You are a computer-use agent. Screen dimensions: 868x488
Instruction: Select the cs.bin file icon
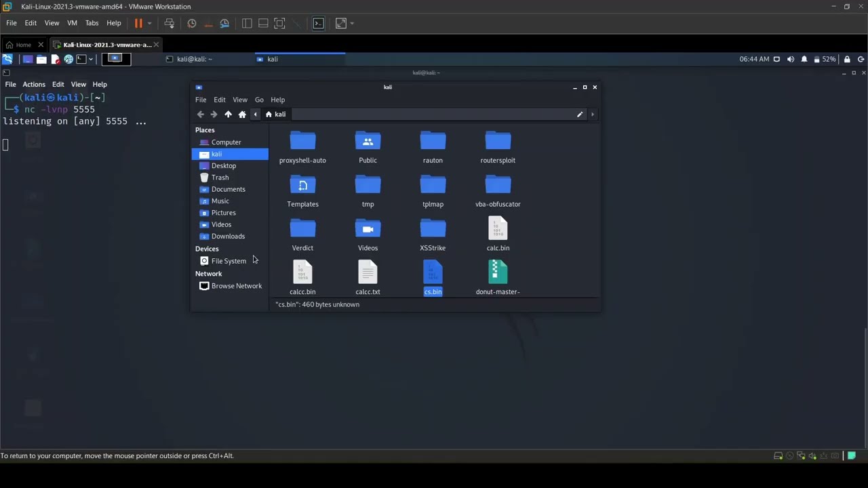point(433,272)
